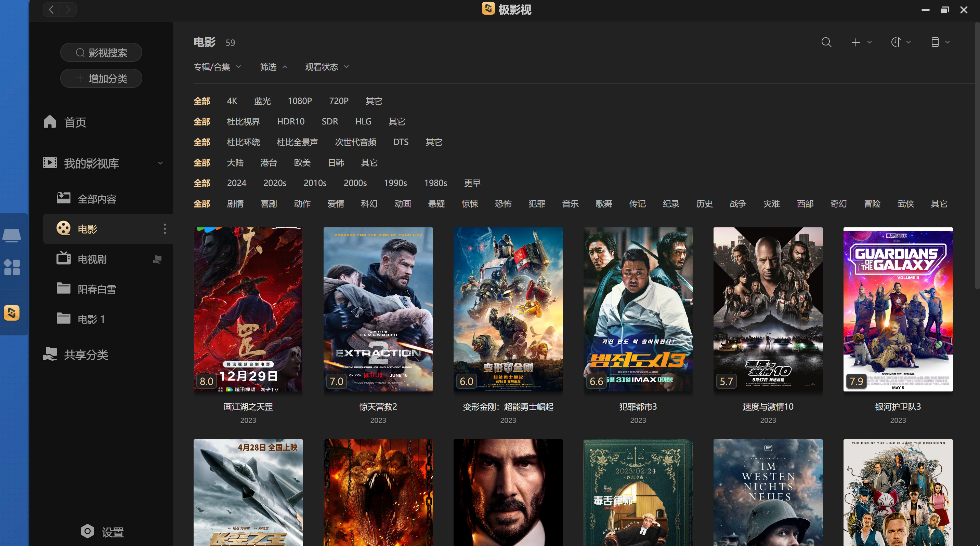Filter by HLG format
The image size is (980, 546).
coord(363,121)
